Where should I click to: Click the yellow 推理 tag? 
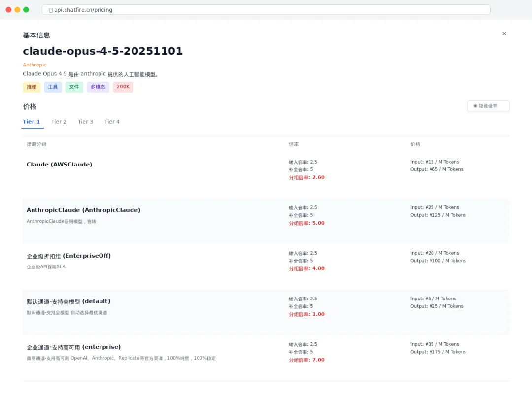(32, 87)
